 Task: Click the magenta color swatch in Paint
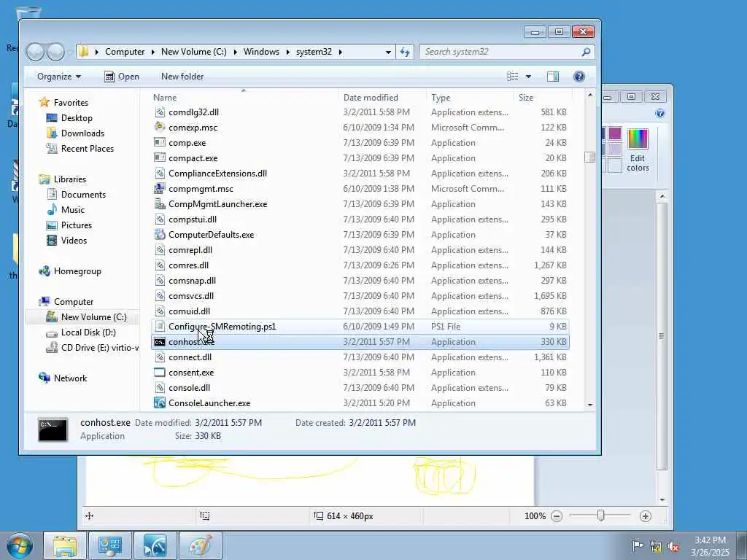(614, 133)
